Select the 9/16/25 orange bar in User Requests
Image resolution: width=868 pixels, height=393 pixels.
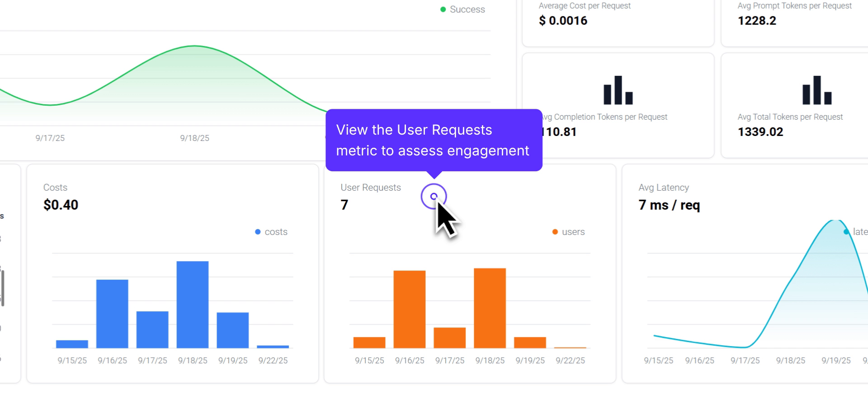click(x=409, y=309)
